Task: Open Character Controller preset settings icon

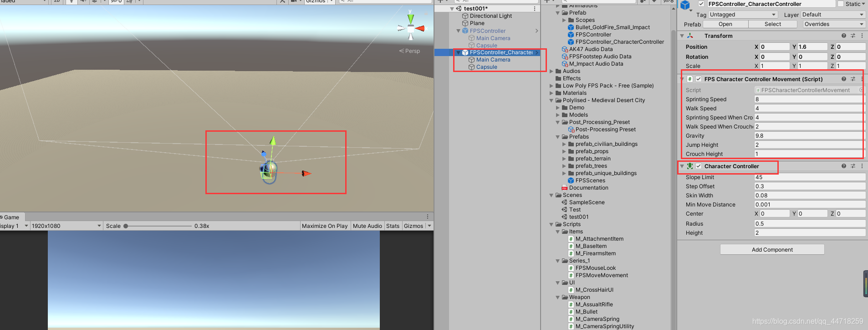Action: (853, 166)
